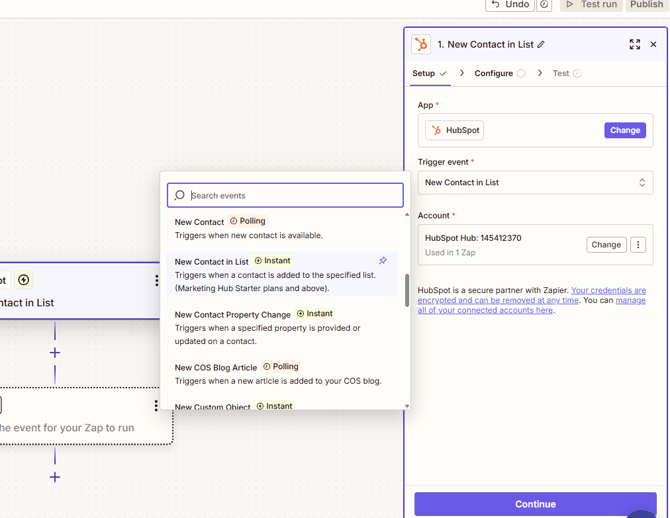Image resolution: width=670 pixels, height=518 pixels.
Task: Click the HubSpot app chip
Action: tap(455, 130)
